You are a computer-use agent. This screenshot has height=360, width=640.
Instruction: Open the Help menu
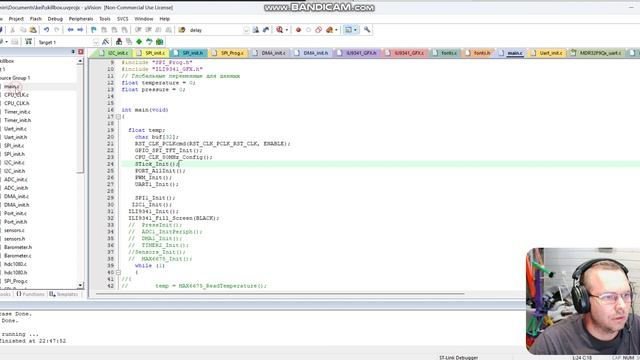[164, 19]
